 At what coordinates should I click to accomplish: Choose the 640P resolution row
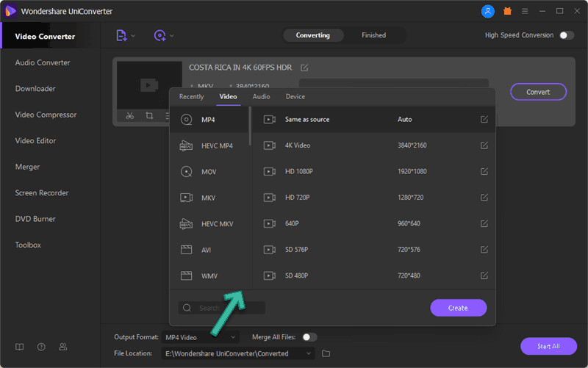[x=374, y=223]
